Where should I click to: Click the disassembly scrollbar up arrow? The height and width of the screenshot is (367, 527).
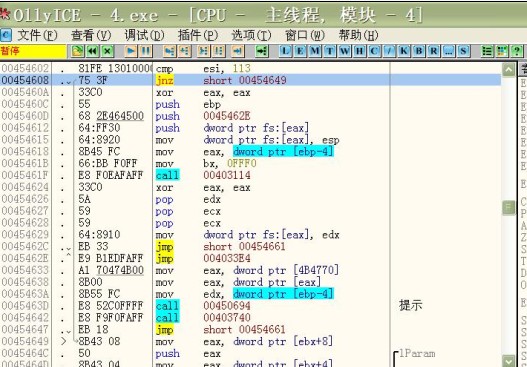[509, 70]
